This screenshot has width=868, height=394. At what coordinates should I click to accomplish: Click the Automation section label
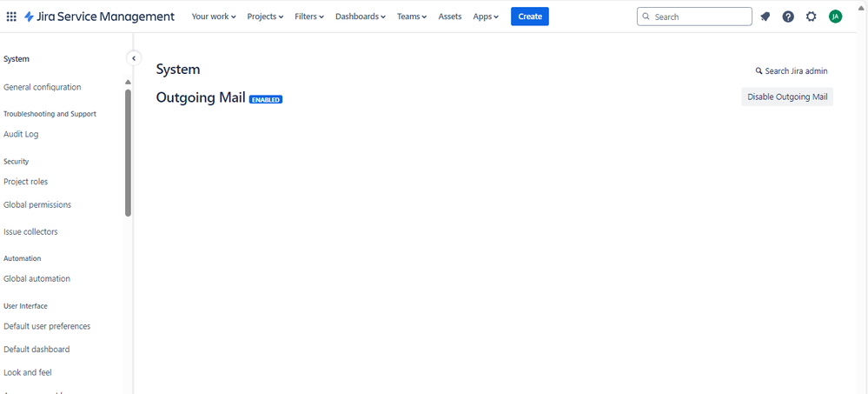pos(22,258)
